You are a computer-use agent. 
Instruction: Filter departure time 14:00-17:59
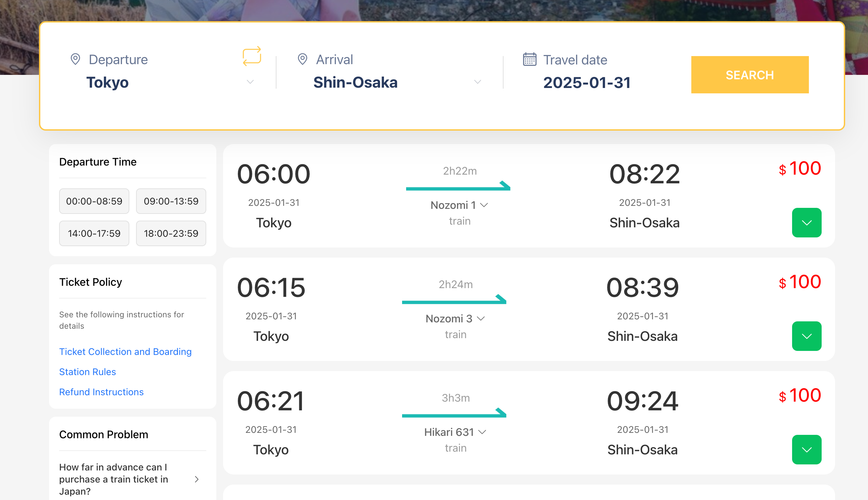click(94, 233)
